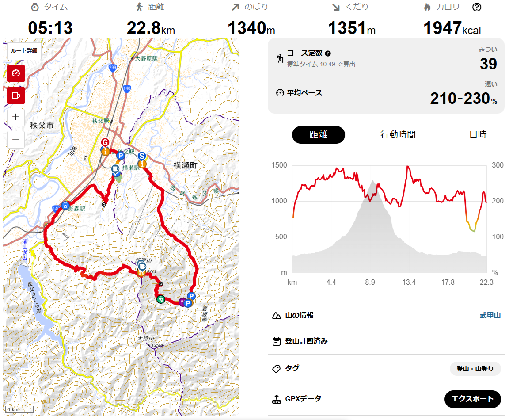Click the help icon beside カロリー
The image size is (509, 420).
click(477, 7)
